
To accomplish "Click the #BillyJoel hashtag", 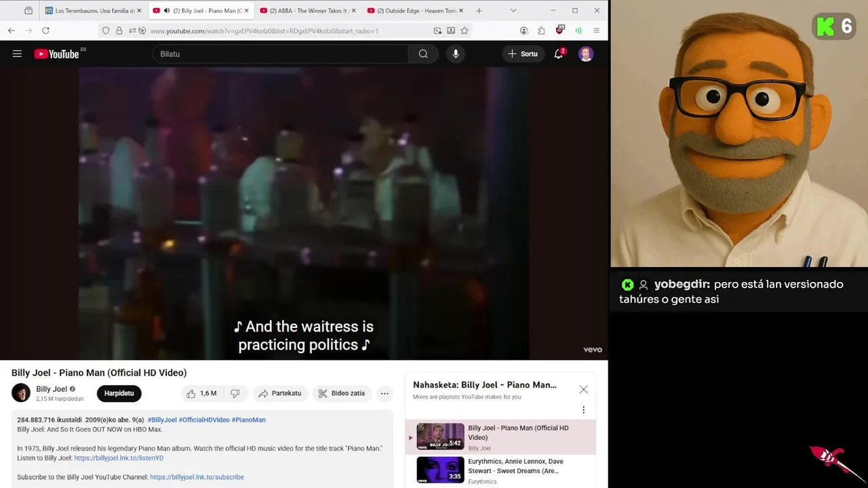I will [x=162, y=420].
